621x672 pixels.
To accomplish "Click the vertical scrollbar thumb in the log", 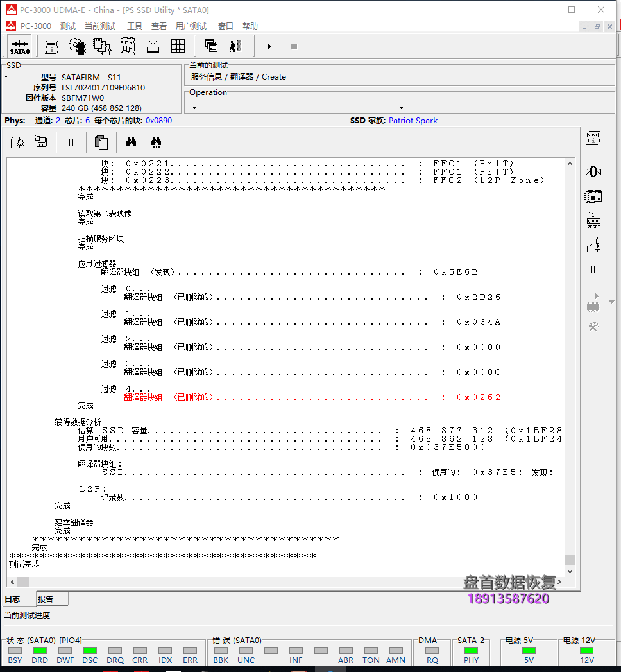I will [x=570, y=560].
